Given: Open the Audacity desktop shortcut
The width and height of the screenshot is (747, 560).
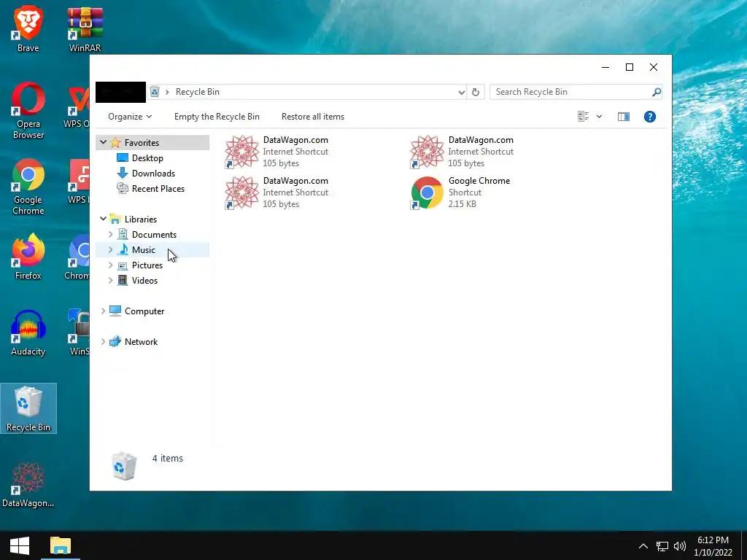Looking at the screenshot, I should (28, 332).
